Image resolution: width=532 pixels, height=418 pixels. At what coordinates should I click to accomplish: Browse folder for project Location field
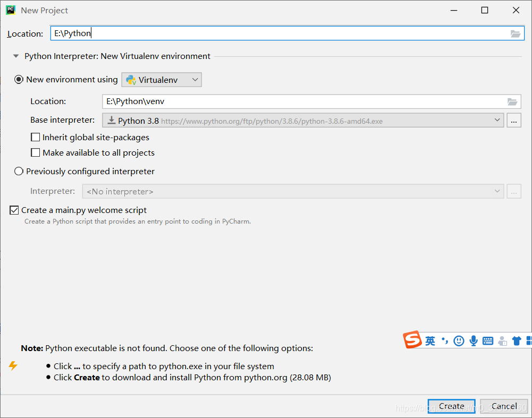coord(516,33)
